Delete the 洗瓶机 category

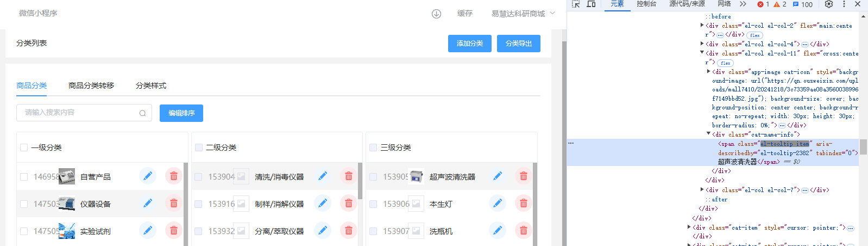click(x=524, y=230)
